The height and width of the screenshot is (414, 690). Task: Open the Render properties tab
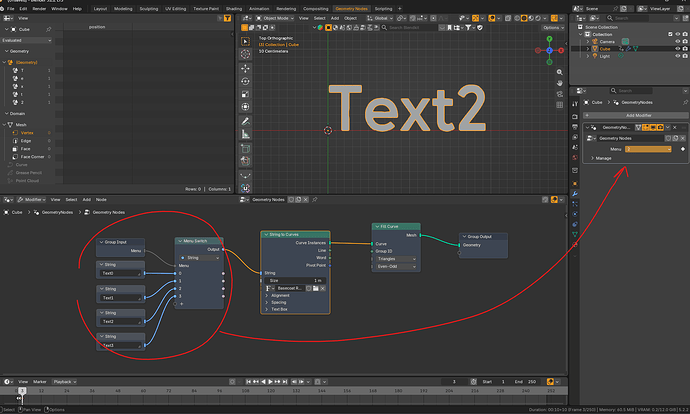pyautogui.click(x=575, y=117)
